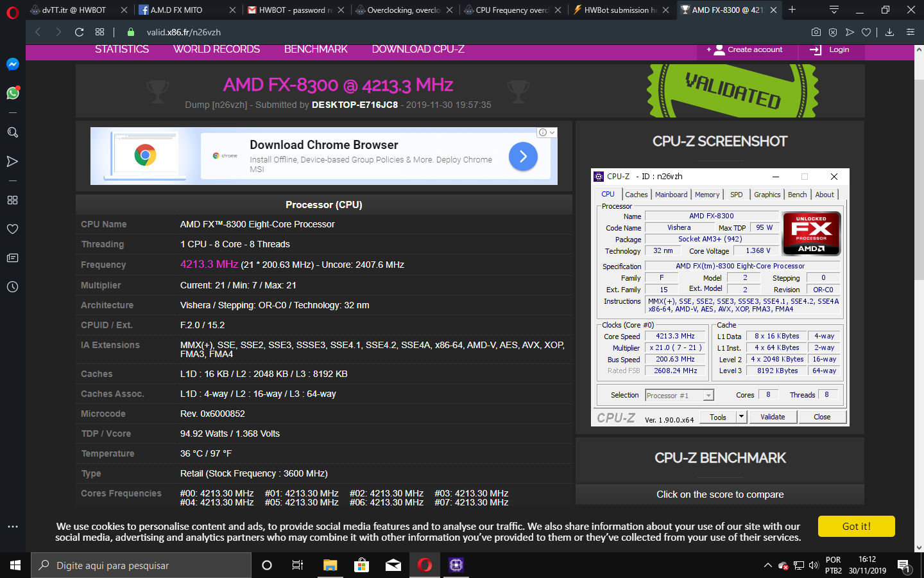
Task: Open Messenger in the Opera sidebar
Action: pyautogui.click(x=12, y=64)
